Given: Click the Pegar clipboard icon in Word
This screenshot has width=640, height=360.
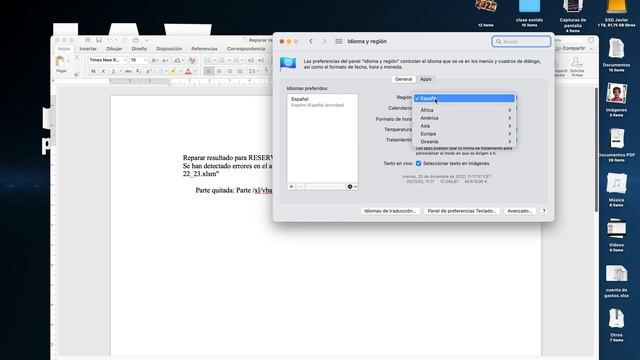Looking at the screenshot, I should click(60, 62).
